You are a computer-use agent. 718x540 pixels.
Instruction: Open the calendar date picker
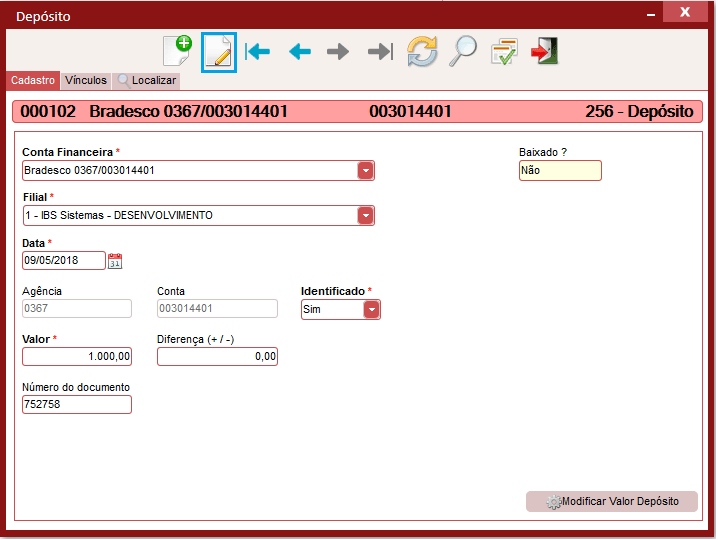coord(115,261)
